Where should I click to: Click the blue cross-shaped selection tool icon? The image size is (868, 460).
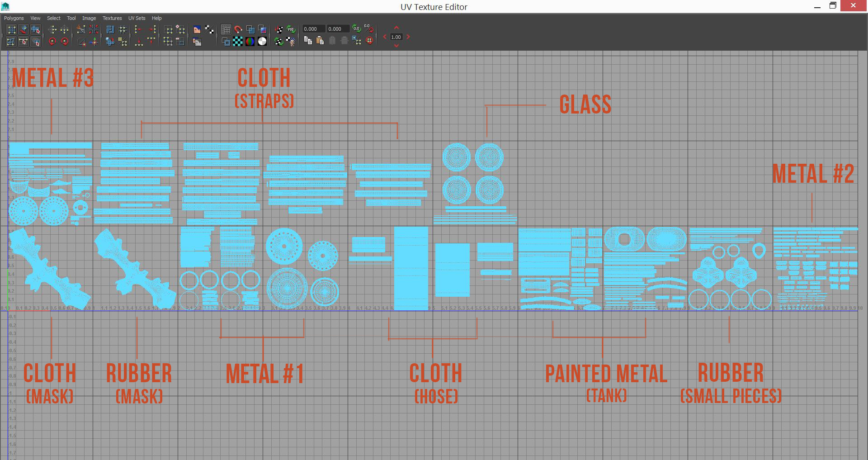(35, 29)
